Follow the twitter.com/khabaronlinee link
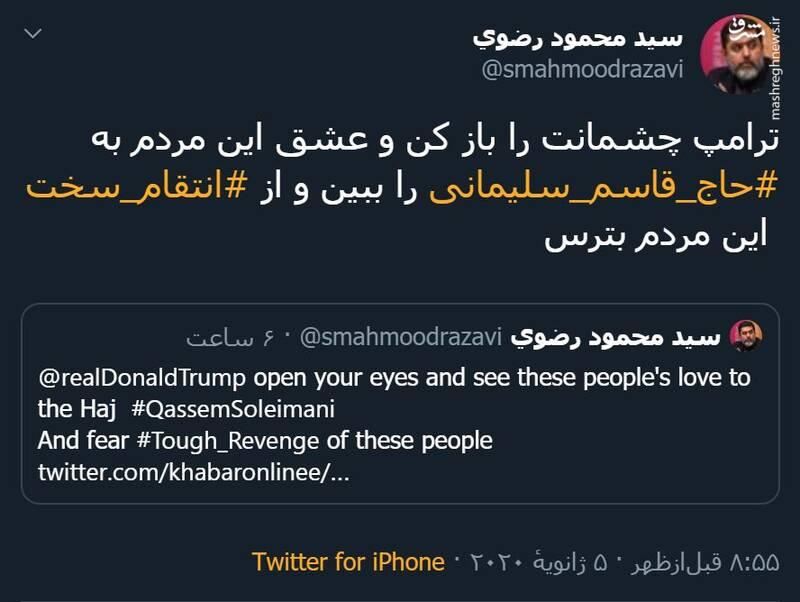Image resolution: width=800 pixels, height=602 pixels. 194,471
